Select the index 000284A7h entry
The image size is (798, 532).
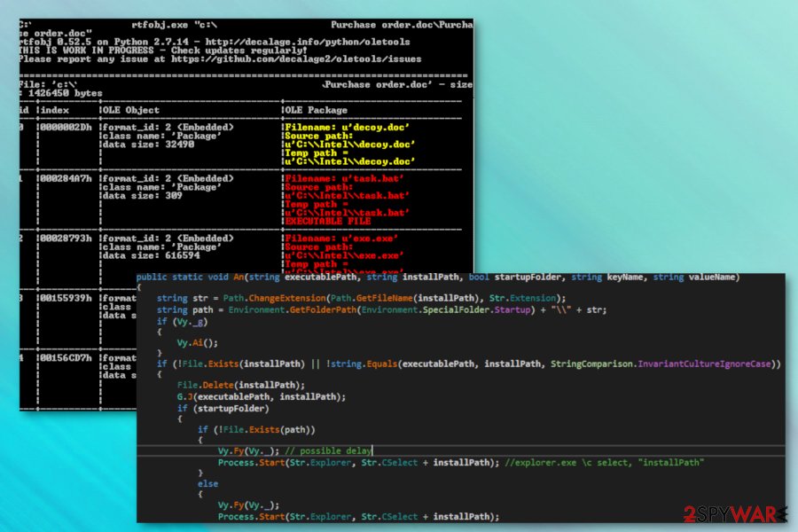coord(66,179)
